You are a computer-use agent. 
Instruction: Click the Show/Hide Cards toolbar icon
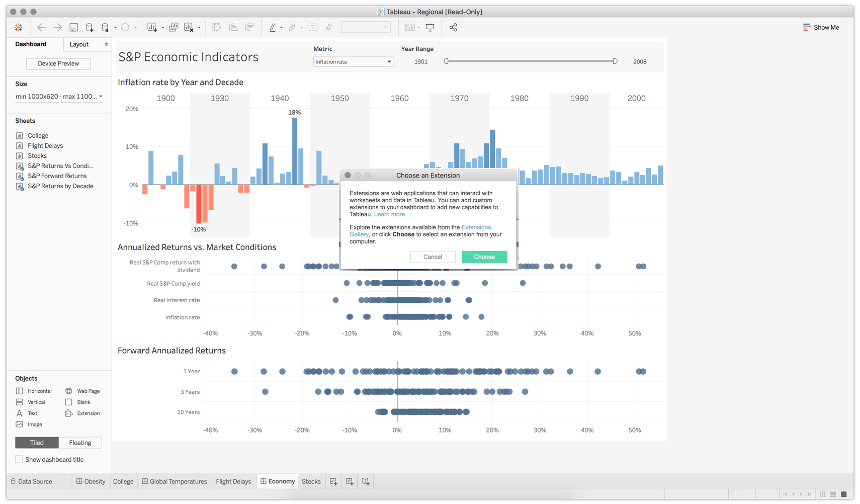(410, 27)
